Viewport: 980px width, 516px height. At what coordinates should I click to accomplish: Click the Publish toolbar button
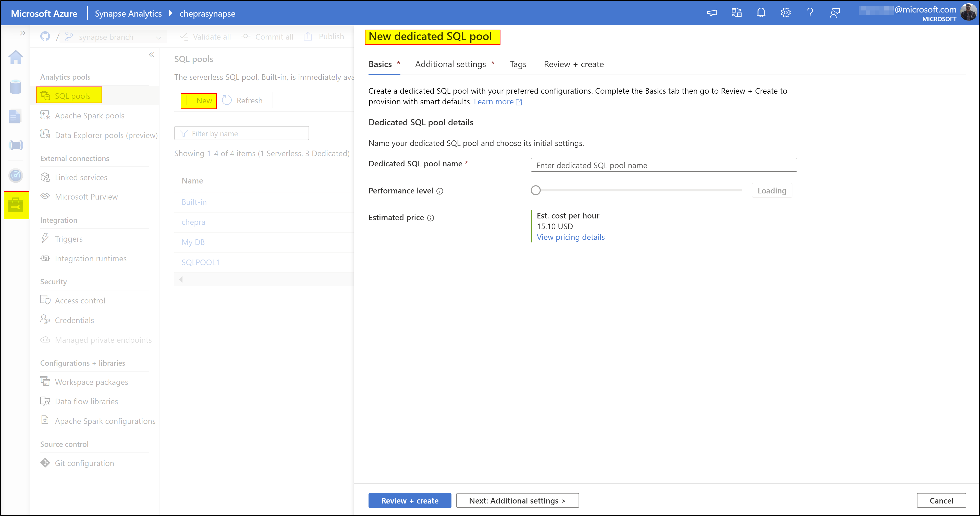point(324,36)
